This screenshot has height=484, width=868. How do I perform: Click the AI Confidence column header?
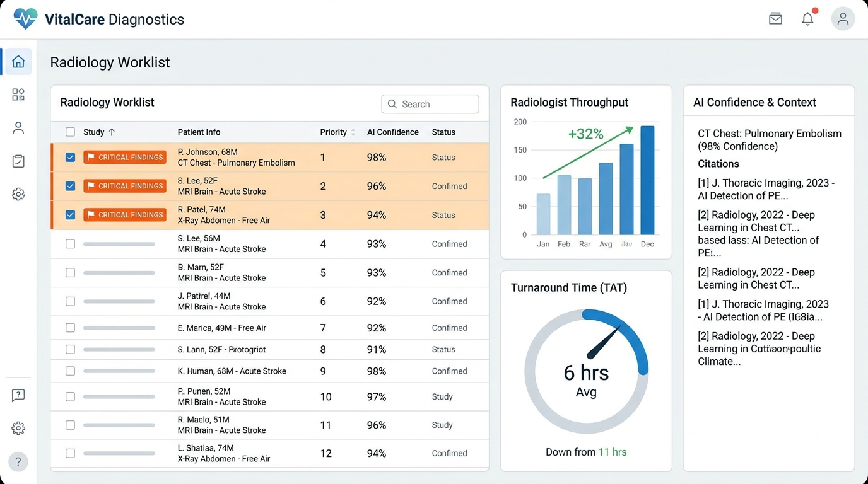pyautogui.click(x=393, y=132)
